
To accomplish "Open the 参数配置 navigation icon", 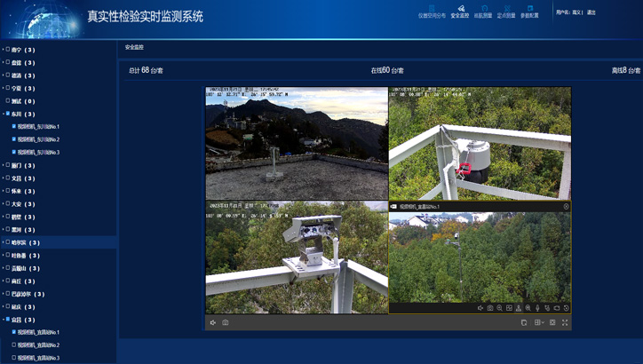I will pyautogui.click(x=529, y=12).
